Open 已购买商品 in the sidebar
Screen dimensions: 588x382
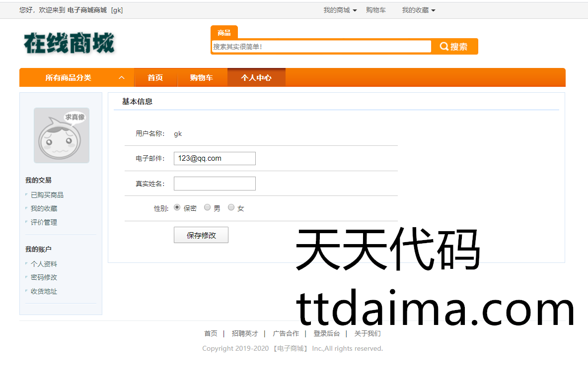click(x=47, y=195)
